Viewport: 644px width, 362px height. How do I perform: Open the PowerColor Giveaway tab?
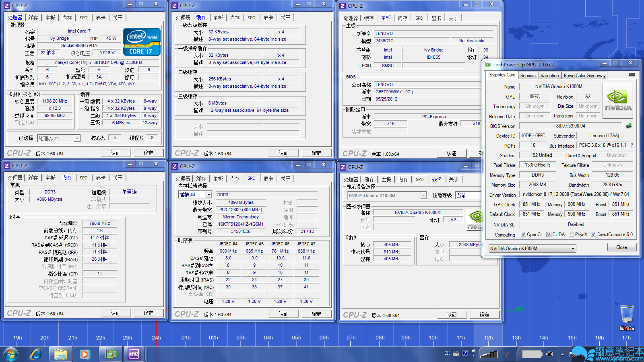click(x=584, y=76)
